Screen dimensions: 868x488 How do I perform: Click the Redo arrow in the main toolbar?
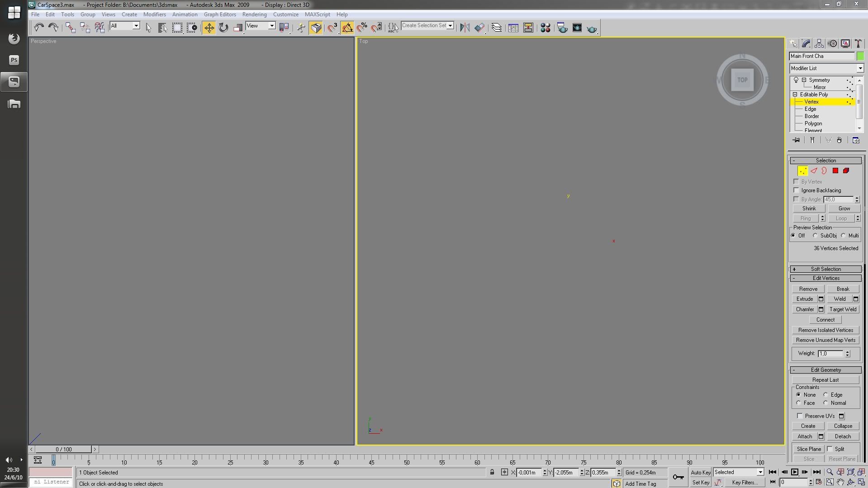point(53,28)
